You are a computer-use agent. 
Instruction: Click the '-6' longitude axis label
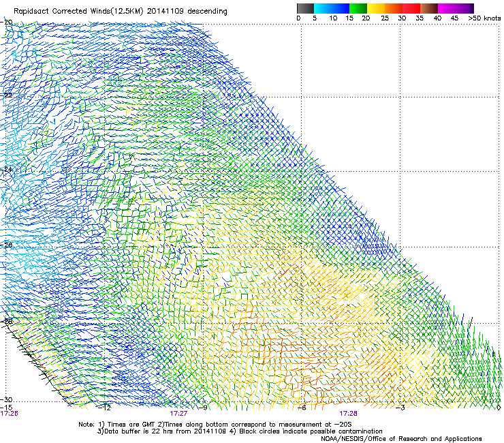point(302,408)
